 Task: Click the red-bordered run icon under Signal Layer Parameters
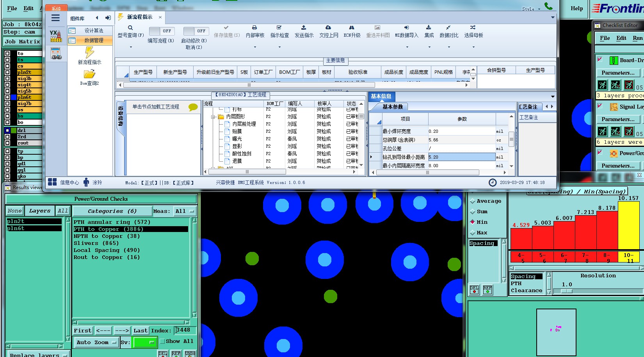click(629, 131)
